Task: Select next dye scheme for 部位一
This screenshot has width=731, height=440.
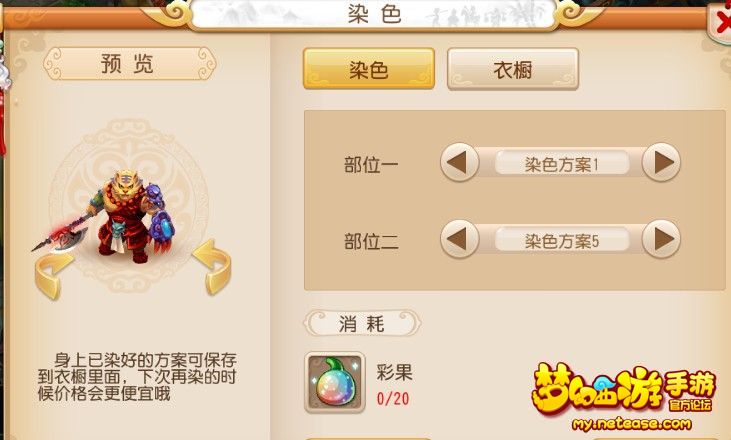Action: coord(661,162)
